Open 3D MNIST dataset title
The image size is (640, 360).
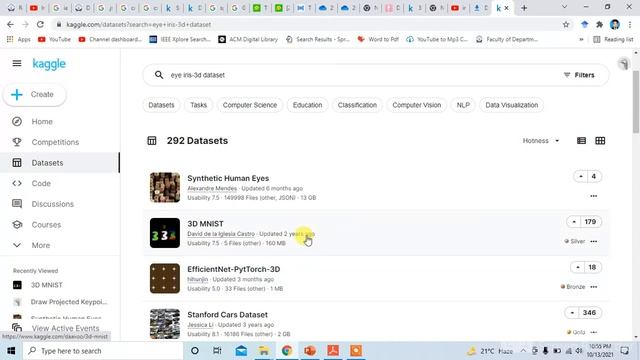click(205, 224)
